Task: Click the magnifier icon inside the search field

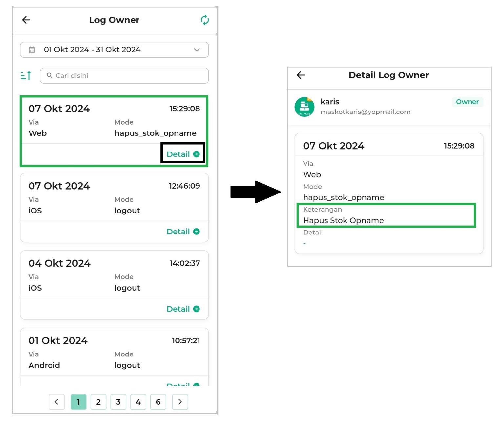Action: [50, 75]
